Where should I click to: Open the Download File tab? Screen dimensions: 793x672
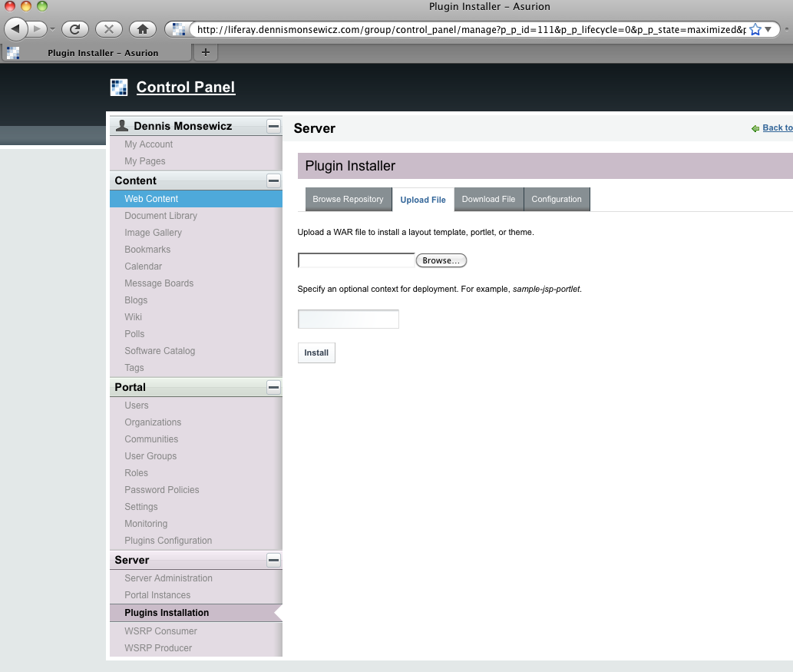click(488, 200)
